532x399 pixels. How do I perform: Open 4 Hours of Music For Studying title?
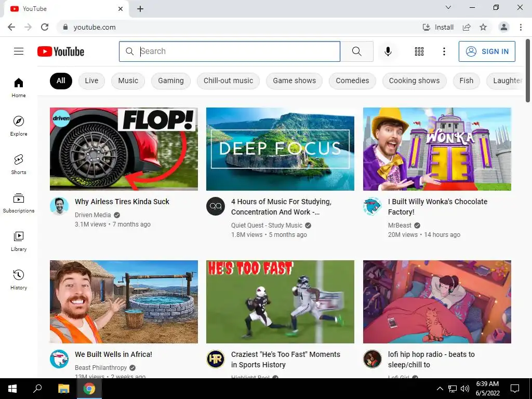pos(281,207)
